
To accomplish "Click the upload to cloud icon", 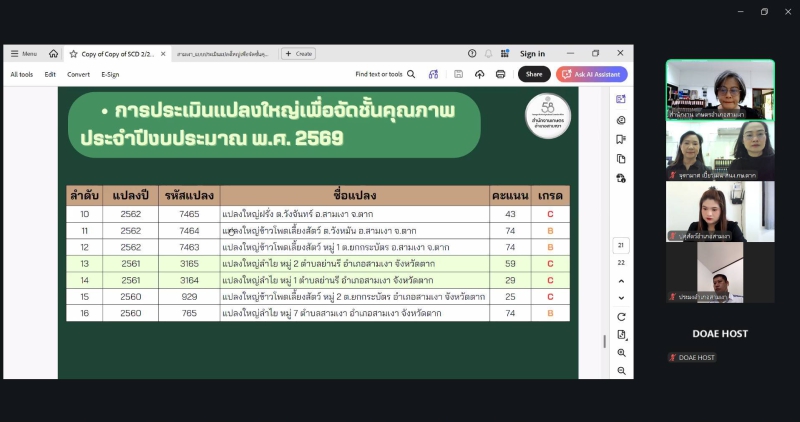I will click(x=480, y=74).
